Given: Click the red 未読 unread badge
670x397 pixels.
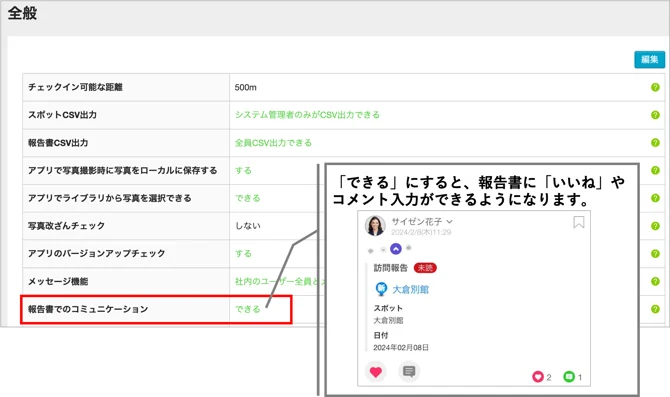Looking at the screenshot, I should [x=425, y=268].
